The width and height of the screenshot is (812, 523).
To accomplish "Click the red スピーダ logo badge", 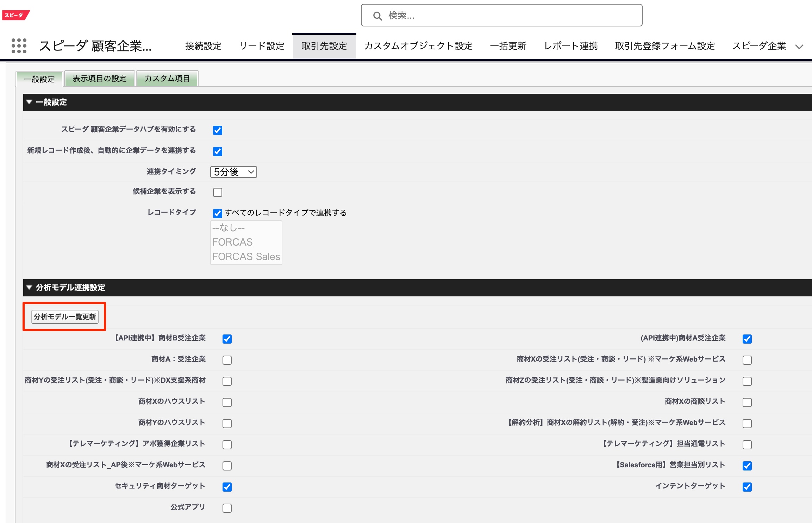I will pos(15,15).
